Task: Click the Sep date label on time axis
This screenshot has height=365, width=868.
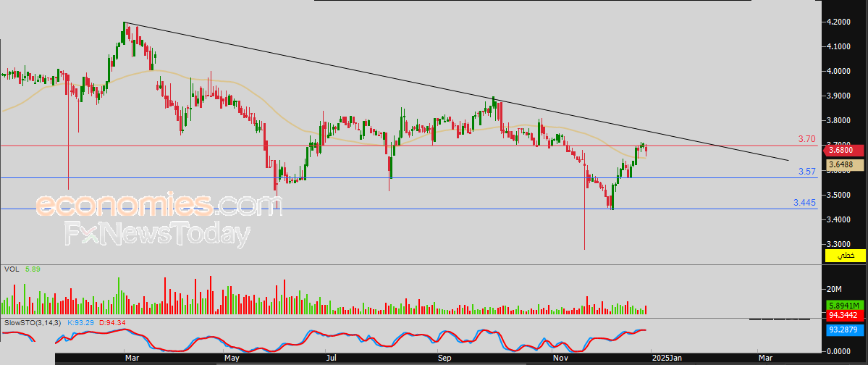Action: 444,358
